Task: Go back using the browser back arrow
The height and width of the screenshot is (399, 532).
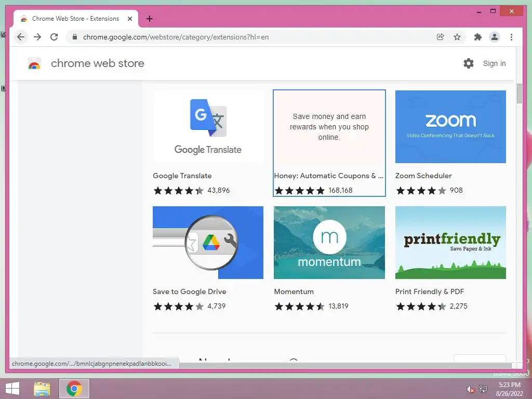Action: (21, 37)
